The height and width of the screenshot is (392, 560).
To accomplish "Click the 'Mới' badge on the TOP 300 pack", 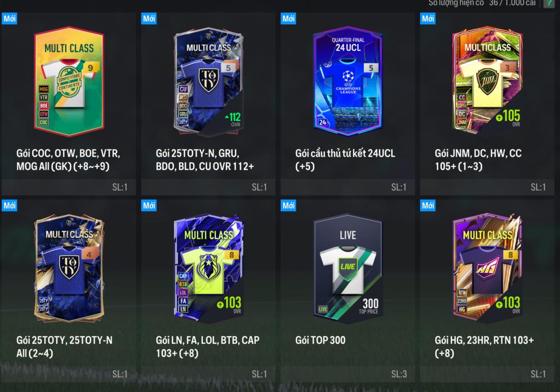I will point(288,205).
